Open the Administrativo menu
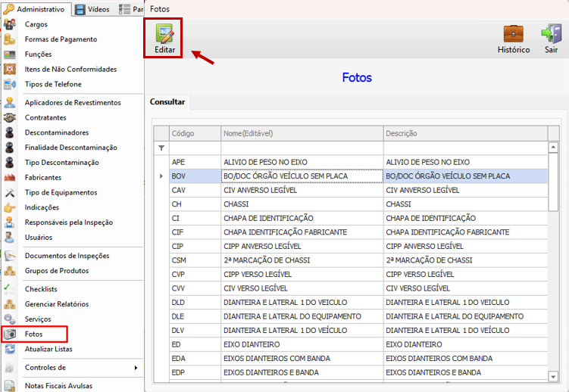Image resolution: width=569 pixels, height=392 pixels. 34,9
